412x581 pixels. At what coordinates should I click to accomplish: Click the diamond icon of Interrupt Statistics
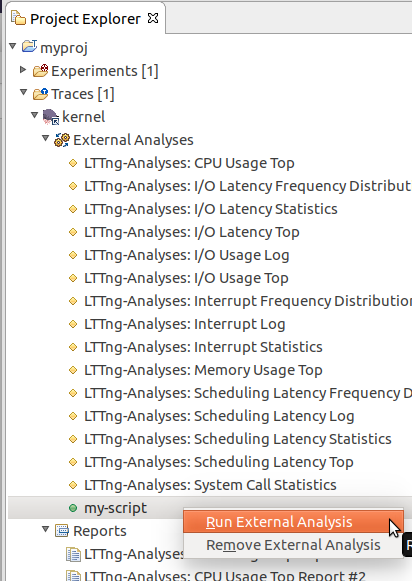point(73,347)
